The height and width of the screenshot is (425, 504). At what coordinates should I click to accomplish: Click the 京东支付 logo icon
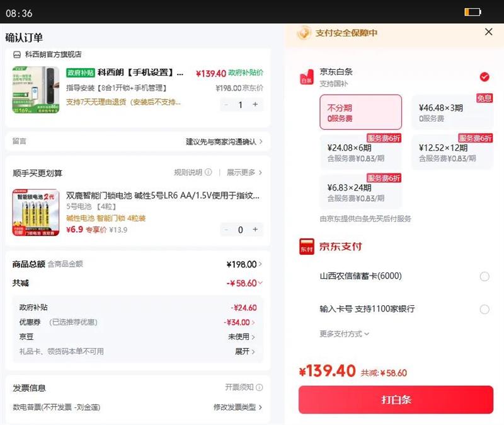pyautogui.click(x=306, y=247)
